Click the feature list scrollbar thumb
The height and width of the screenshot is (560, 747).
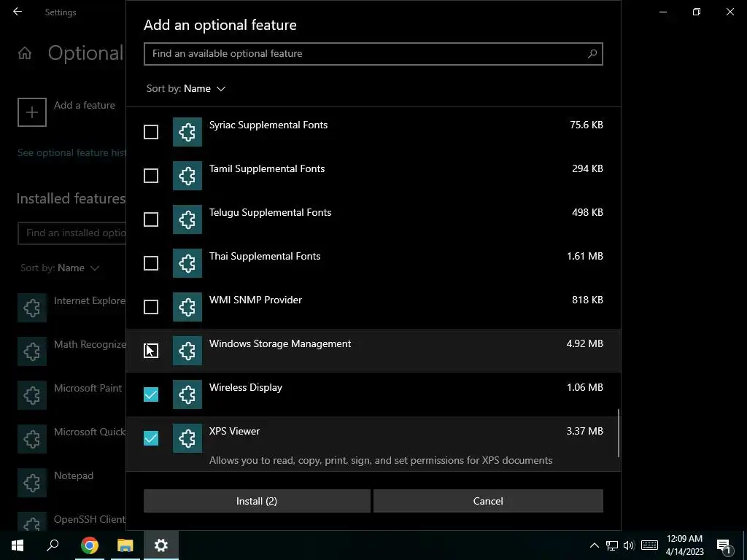click(619, 433)
